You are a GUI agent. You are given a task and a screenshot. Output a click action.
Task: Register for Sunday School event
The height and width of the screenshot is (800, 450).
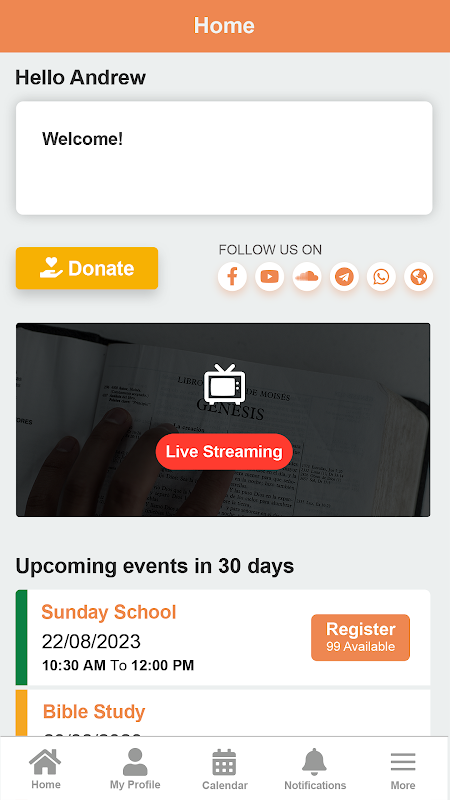pyautogui.click(x=360, y=637)
